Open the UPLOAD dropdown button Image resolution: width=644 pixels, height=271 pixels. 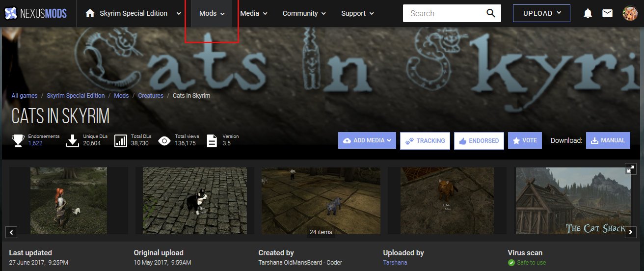[x=541, y=13]
